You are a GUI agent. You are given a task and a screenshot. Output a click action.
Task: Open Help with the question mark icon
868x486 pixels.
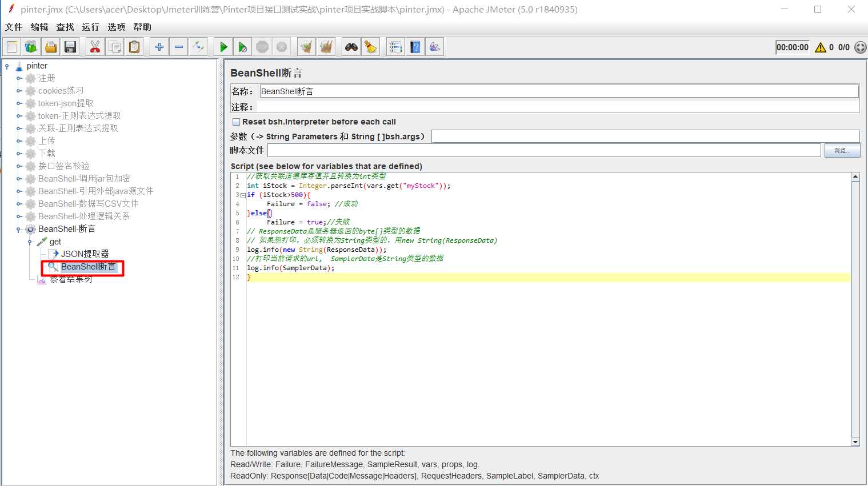point(415,47)
